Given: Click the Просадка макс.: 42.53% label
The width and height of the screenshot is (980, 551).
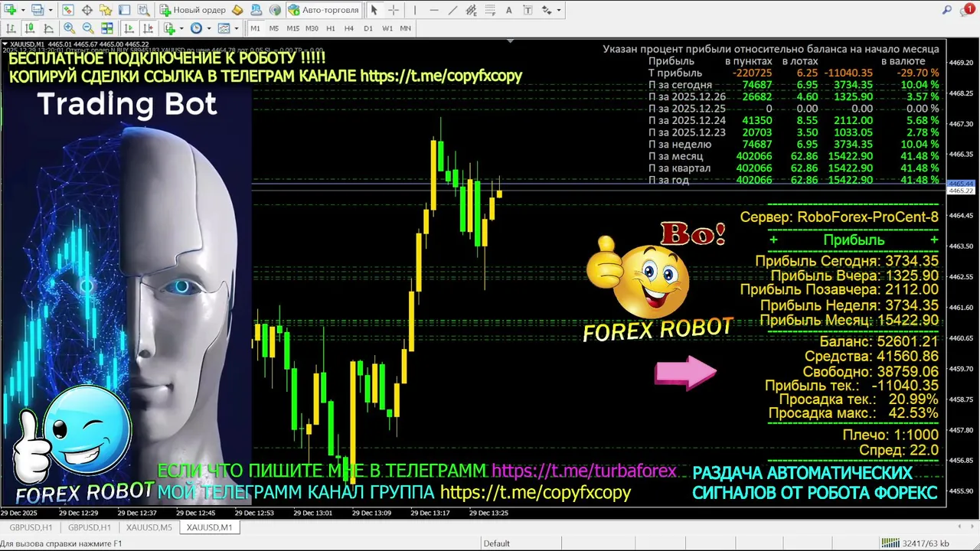Looking at the screenshot, I should [853, 413].
